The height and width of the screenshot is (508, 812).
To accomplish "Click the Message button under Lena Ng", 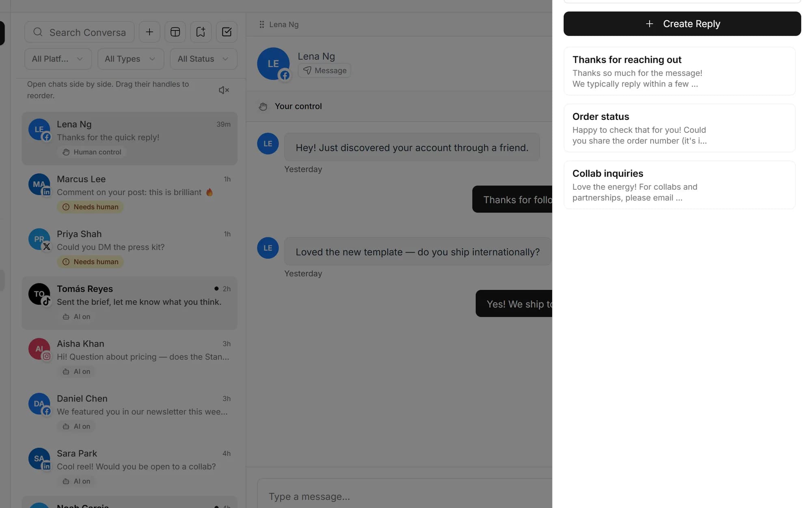I will click(x=324, y=70).
